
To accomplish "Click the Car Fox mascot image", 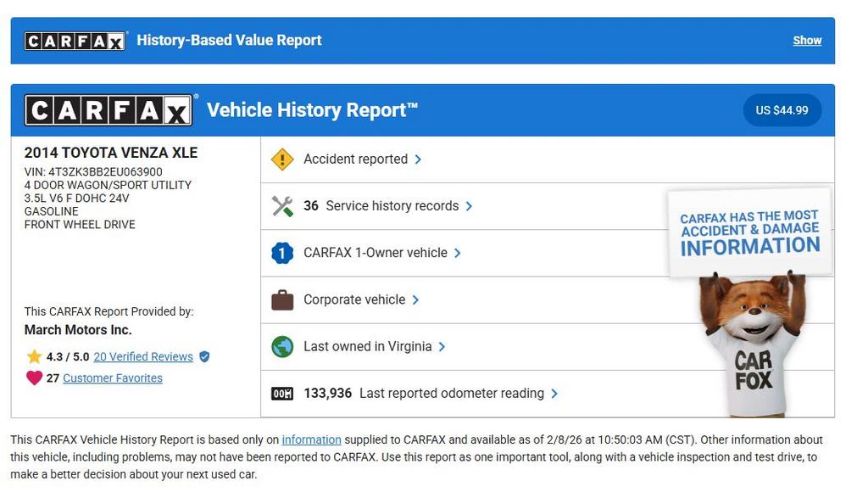I will (x=752, y=344).
